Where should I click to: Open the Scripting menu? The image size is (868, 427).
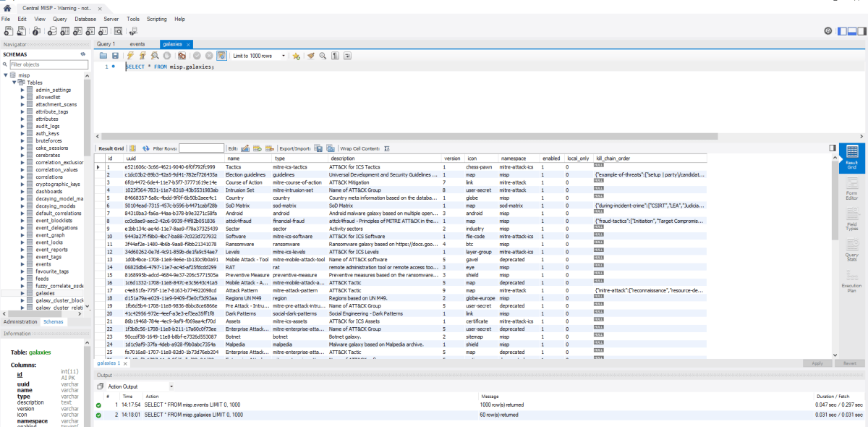[x=157, y=19]
